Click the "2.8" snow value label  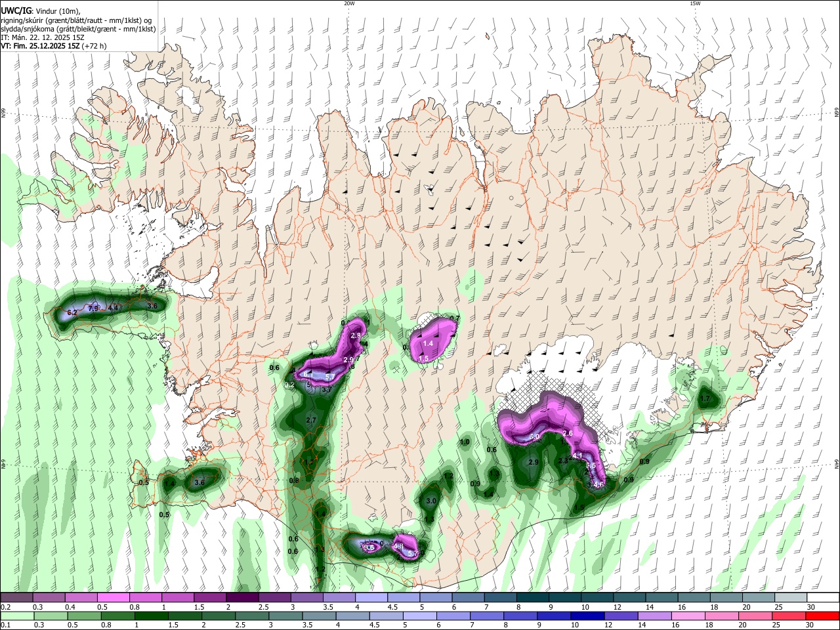point(356,335)
